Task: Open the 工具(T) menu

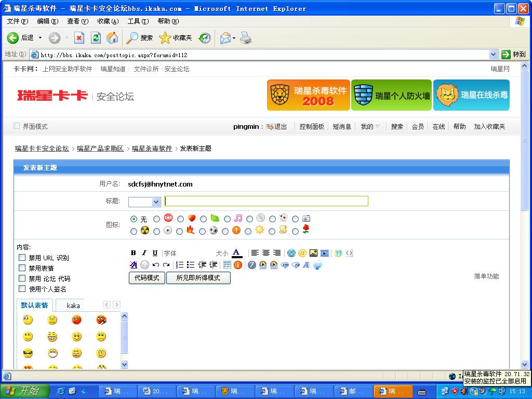Action: (x=138, y=21)
